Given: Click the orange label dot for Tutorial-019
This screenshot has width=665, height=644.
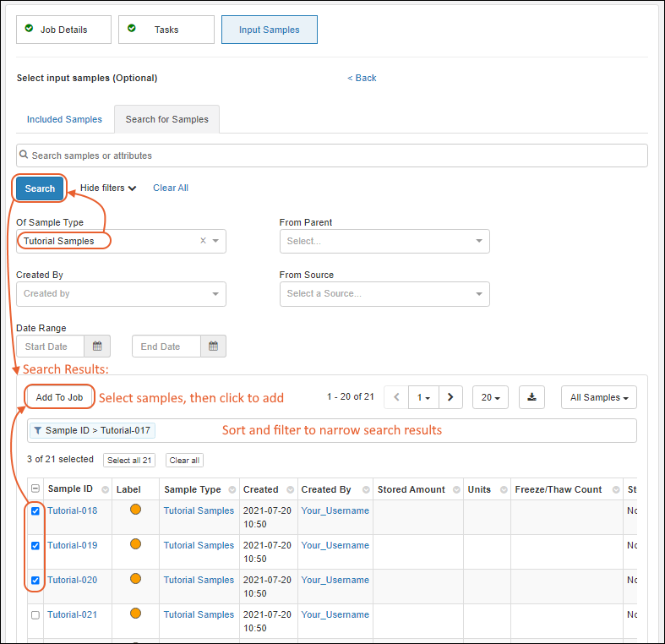Looking at the screenshot, I should coord(134,545).
